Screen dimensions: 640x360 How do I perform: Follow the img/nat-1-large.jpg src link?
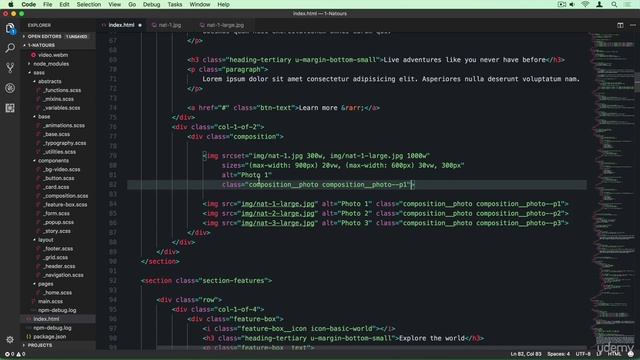coord(278,204)
